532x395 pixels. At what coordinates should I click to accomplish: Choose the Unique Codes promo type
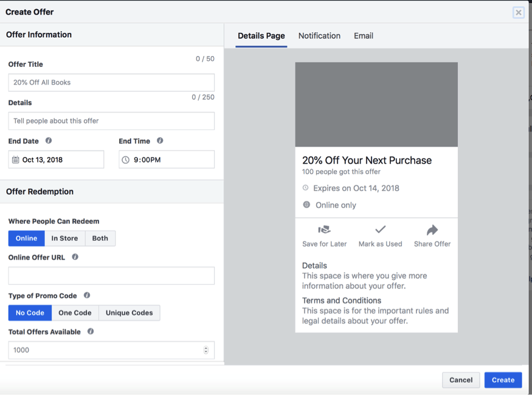tap(130, 313)
